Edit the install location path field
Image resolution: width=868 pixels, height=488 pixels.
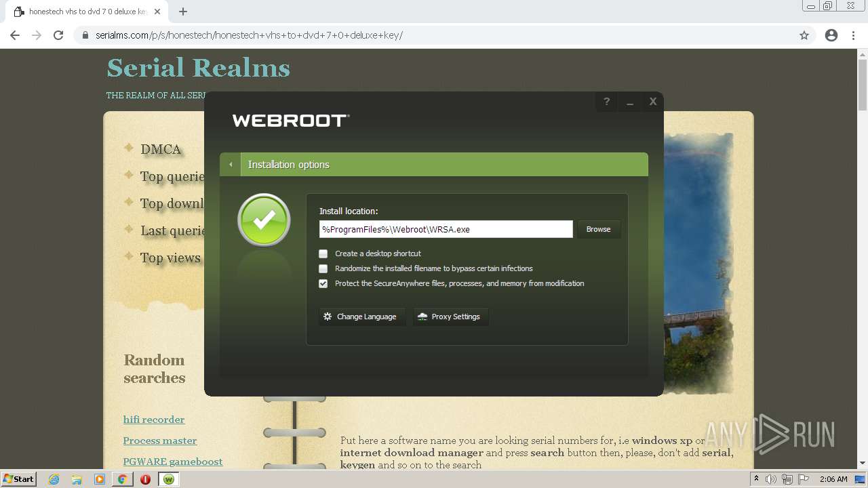446,229
